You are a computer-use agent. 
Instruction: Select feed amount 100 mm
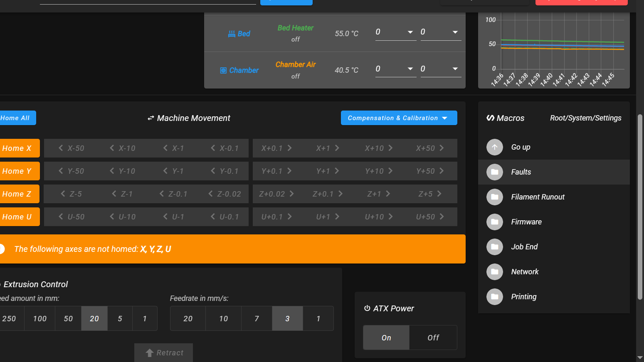tap(40, 318)
